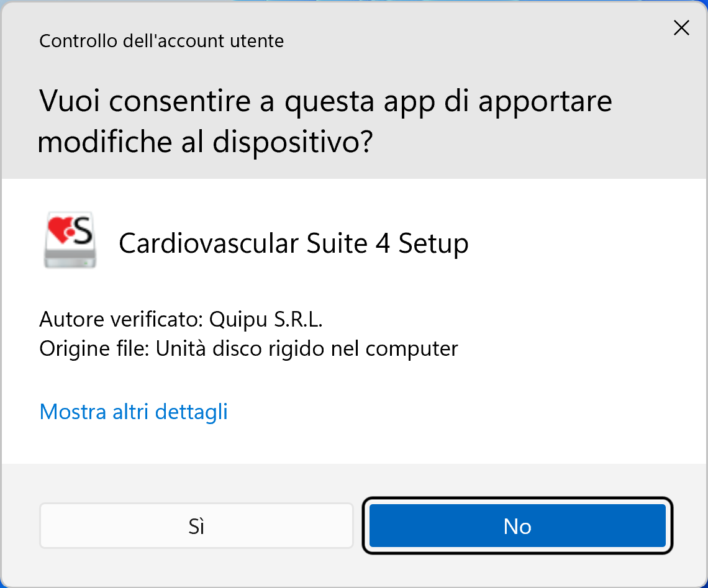Image resolution: width=708 pixels, height=588 pixels.
Task: Click the publisher name Quipu S.R.L.
Action: [266, 319]
